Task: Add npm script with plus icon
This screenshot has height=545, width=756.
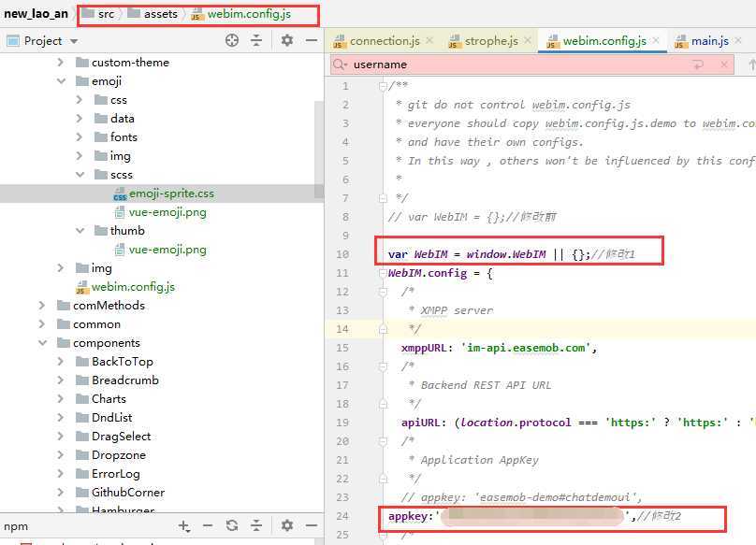Action: (x=183, y=525)
